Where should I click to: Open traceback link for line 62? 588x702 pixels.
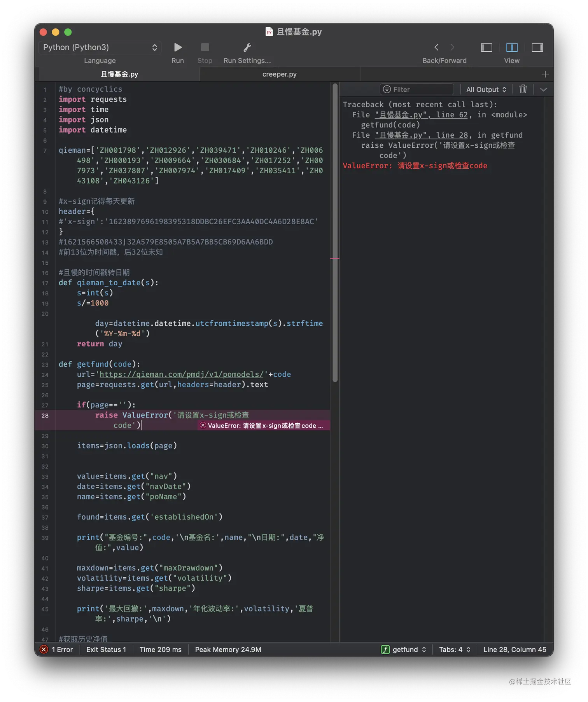[421, 115]
